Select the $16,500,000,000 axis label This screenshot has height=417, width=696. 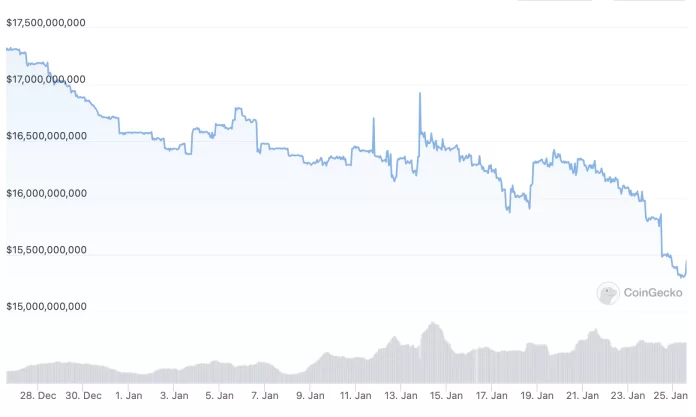(x=46, y=136)
